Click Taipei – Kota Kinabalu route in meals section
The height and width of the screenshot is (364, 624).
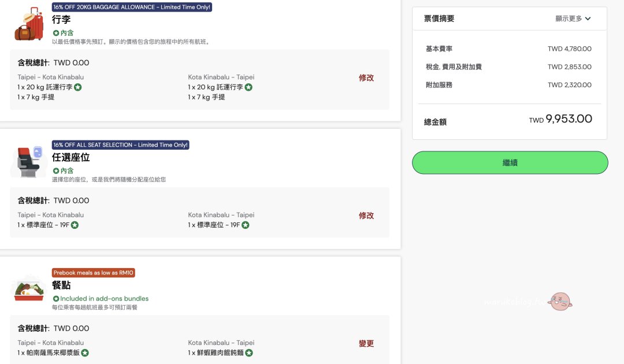50,343
